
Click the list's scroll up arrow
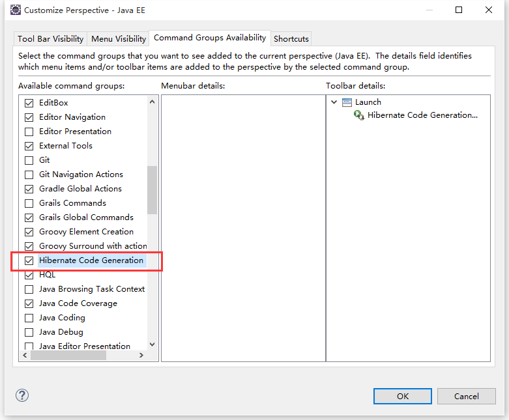(x=153, y=102)
